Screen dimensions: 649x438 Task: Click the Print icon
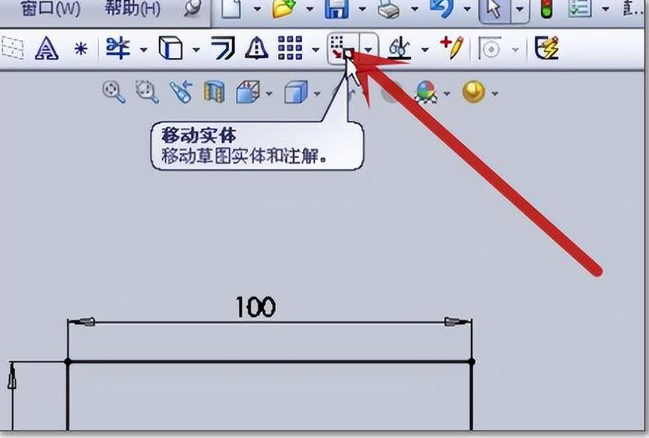coord(393,10)
